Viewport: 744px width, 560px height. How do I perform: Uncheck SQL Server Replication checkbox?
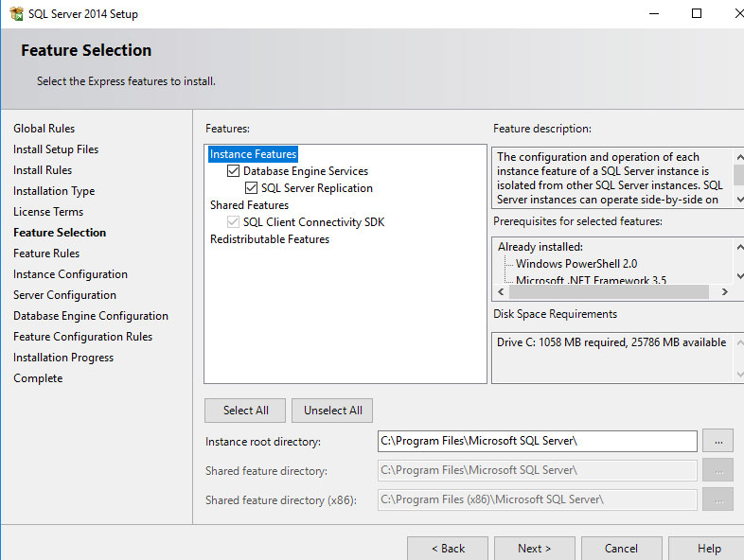[251, 188]
